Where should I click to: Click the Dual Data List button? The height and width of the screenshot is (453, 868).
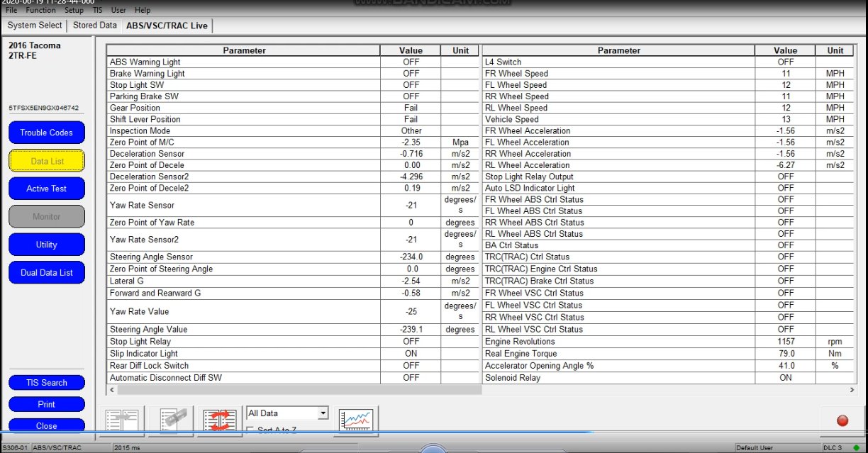click(47, 272)
